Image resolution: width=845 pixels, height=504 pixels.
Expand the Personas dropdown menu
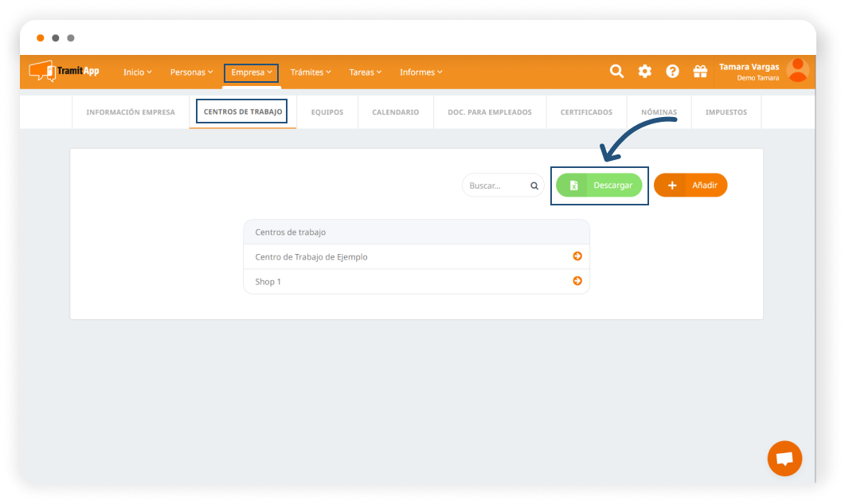(x=191, y=72)
